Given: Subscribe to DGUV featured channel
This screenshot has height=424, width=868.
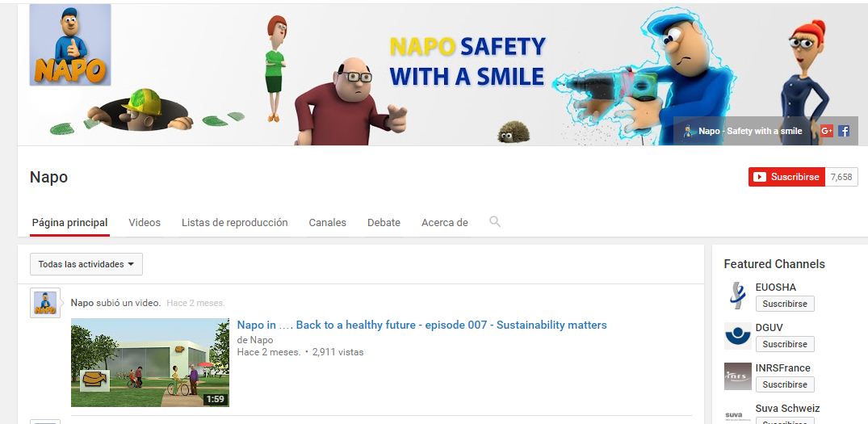Looking at the screenshot, I should tap(785, 344).
